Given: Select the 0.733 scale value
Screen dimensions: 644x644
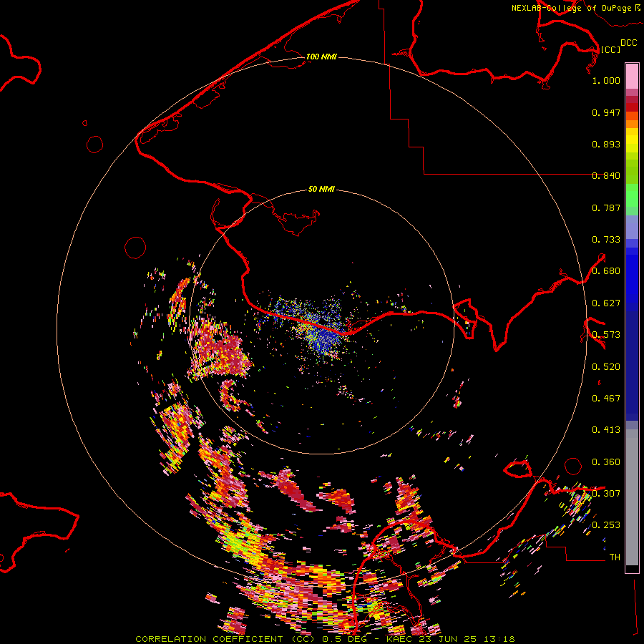Looking at the screenshot, I should coord(606,240).
